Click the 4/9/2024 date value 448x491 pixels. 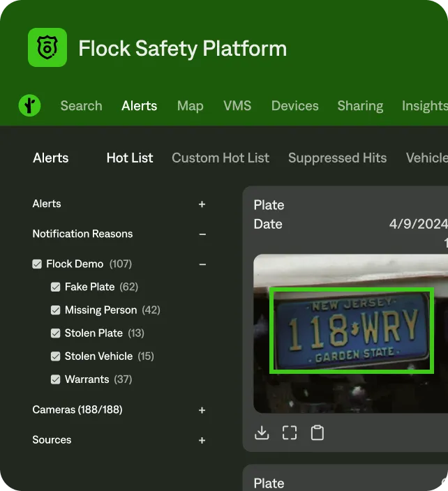pyautogui.click(x=419, y=224)
